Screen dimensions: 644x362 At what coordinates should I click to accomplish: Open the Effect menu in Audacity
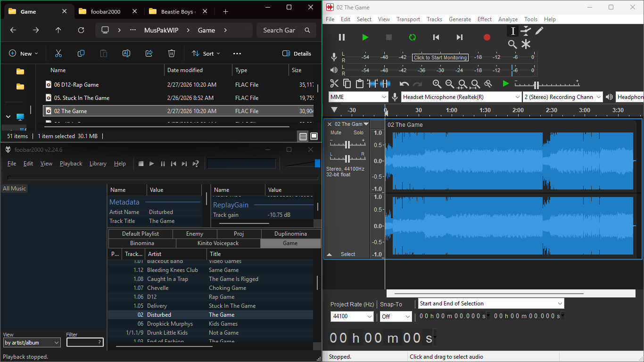point(485,19)
